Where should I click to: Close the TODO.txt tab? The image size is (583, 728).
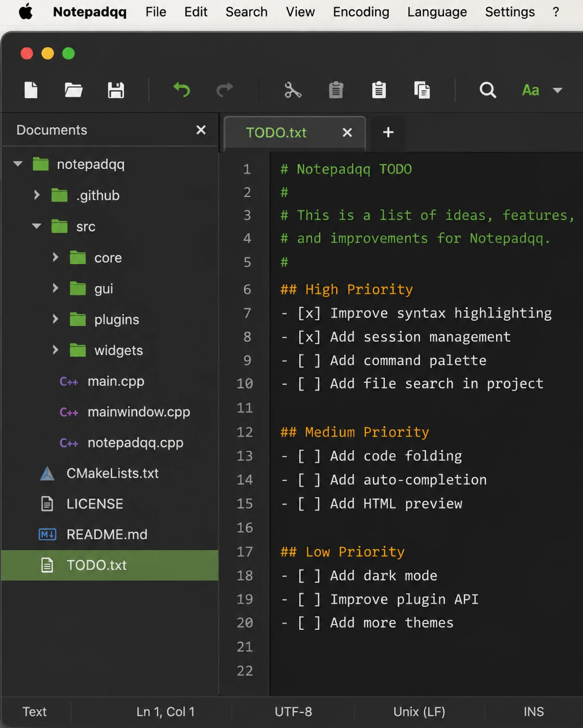pos(347,132)
